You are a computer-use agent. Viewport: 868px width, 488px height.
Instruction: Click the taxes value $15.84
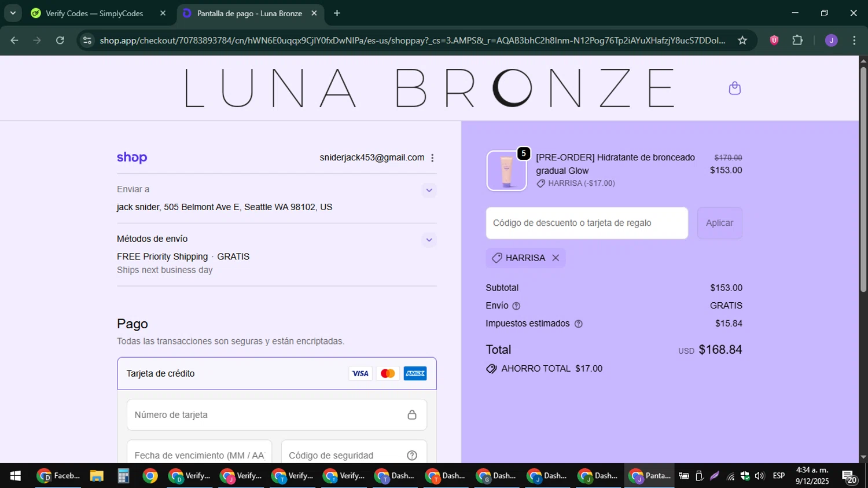tap(729, 324)
